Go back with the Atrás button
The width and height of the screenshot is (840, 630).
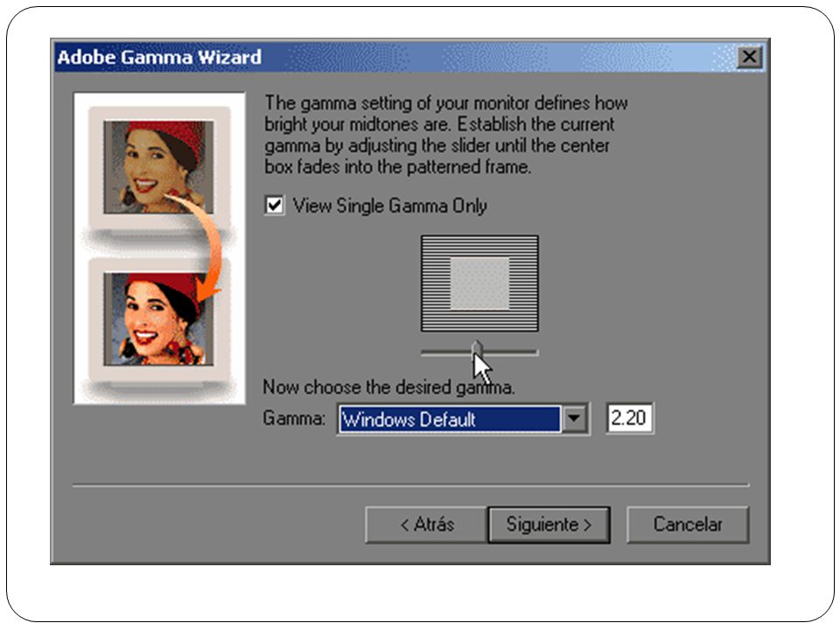pyautogui.click(x=427, y=525)
